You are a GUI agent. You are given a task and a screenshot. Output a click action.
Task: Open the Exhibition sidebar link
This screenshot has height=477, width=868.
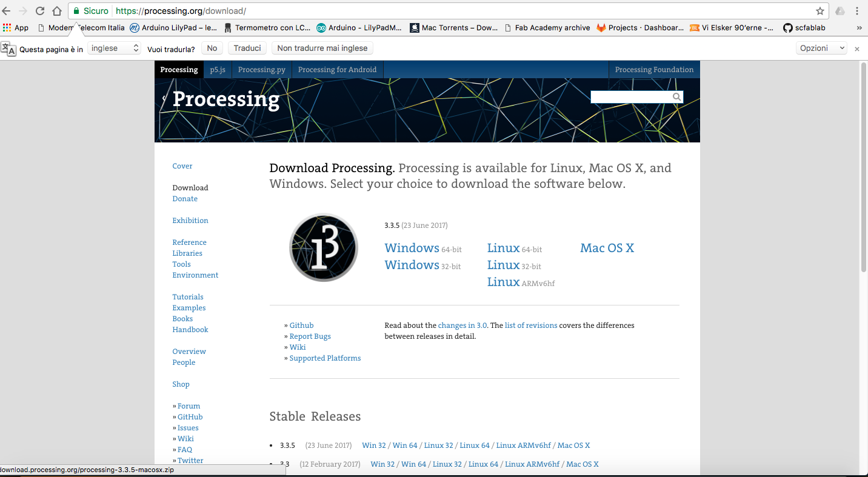(190, 221)
